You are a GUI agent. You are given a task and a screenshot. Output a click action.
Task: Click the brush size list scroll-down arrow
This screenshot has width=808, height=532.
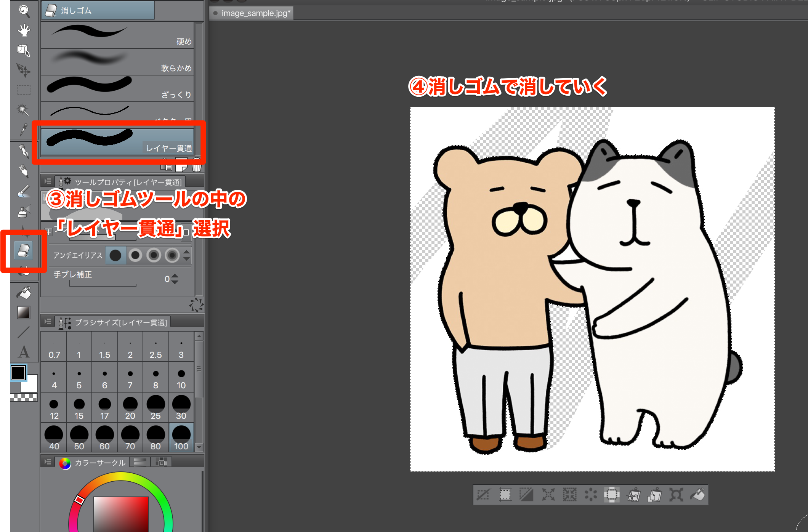pos(199,447)
